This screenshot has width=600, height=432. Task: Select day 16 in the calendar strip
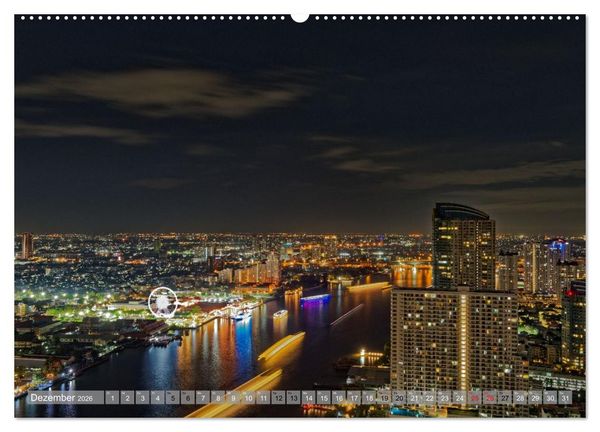(x=339, y=398)
